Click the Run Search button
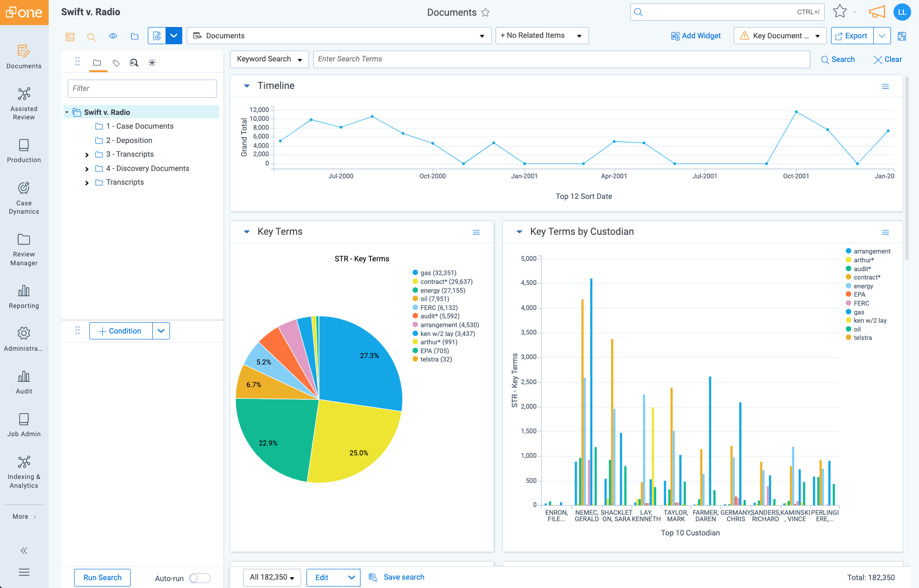 pyautogui.click(x=102, y=577)
